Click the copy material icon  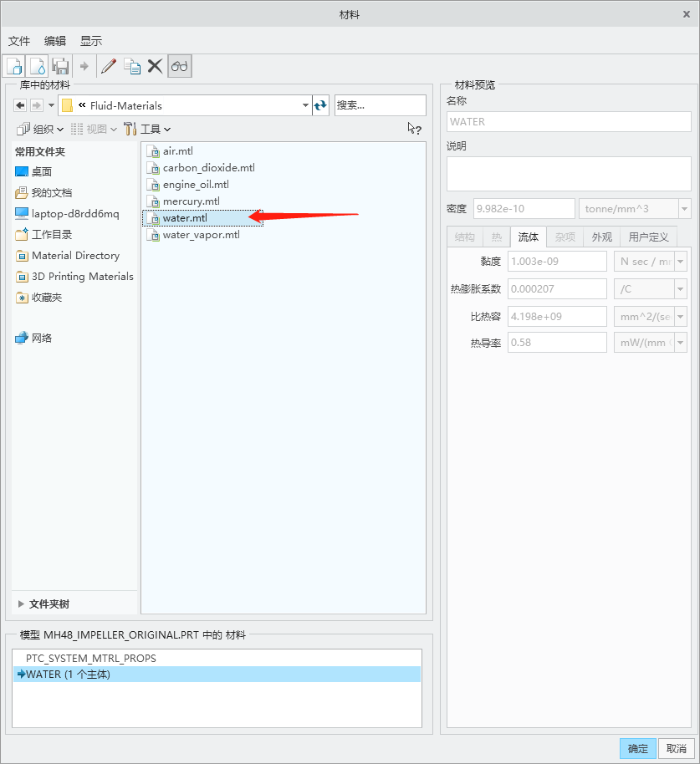(x=132, y=66)
